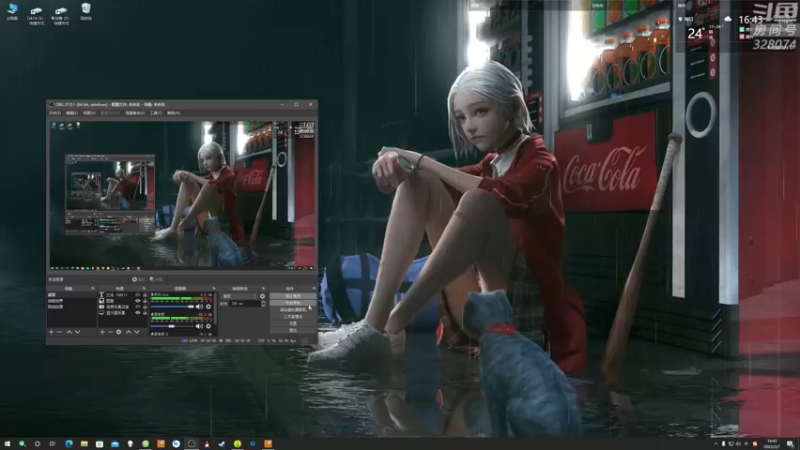Open Microsoft Edge from taskbar

coord(69,444)
